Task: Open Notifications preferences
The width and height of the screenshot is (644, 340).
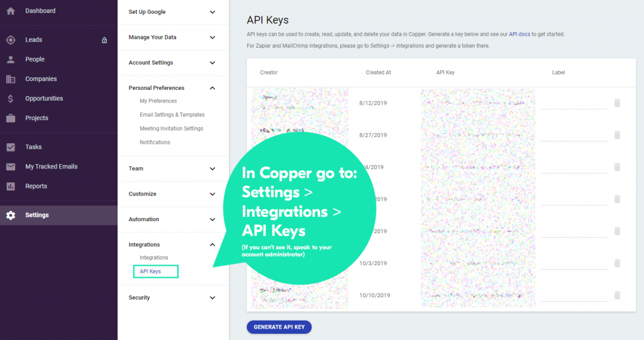Action: [x=155, y=143]
